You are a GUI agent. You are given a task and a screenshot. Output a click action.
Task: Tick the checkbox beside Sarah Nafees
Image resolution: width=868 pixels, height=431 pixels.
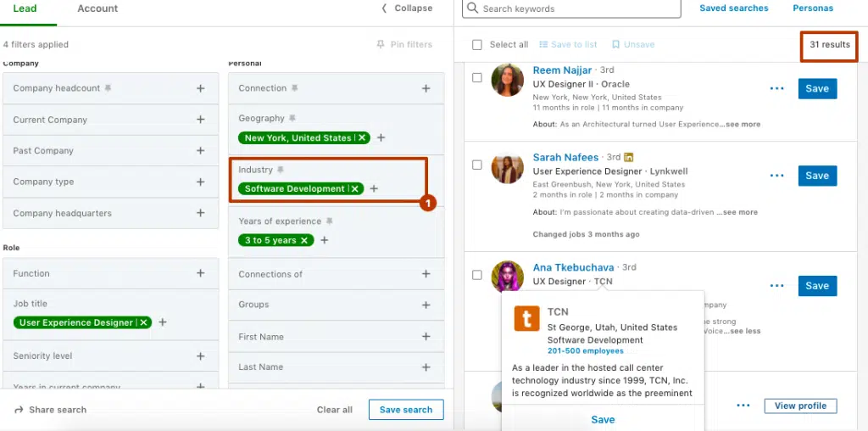point(477,165)
